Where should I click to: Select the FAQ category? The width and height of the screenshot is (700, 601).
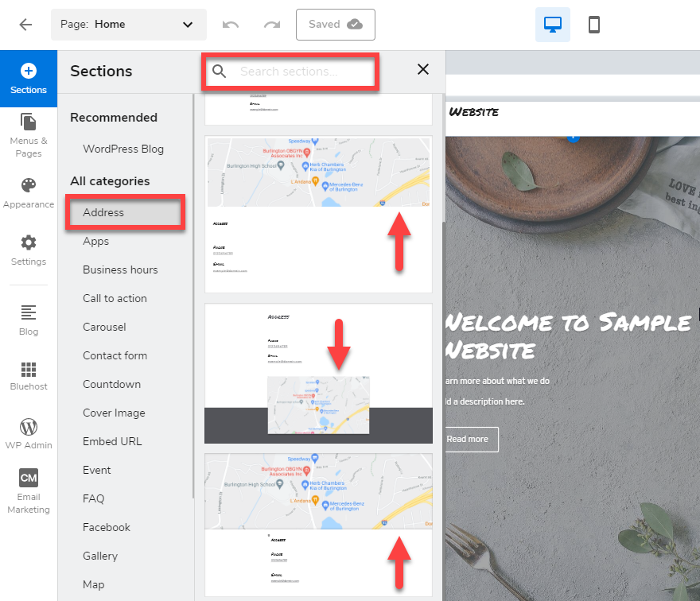click(93, 498)
